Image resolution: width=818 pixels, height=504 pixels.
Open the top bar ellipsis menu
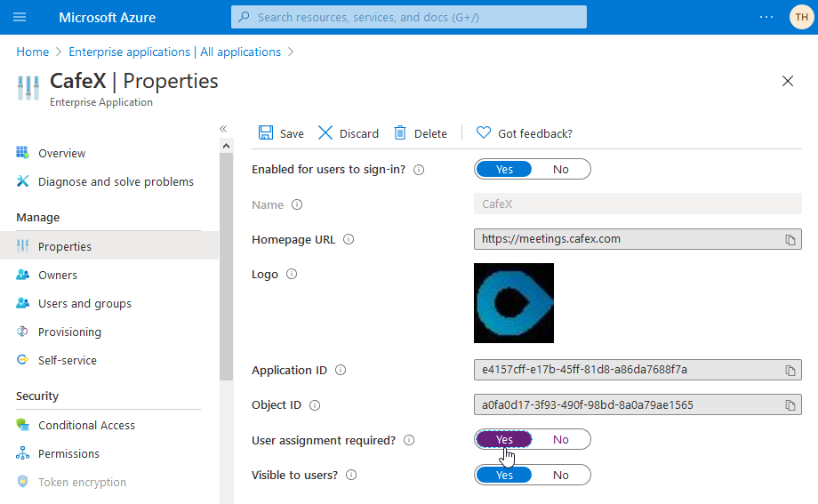click(x=766, y=17)
